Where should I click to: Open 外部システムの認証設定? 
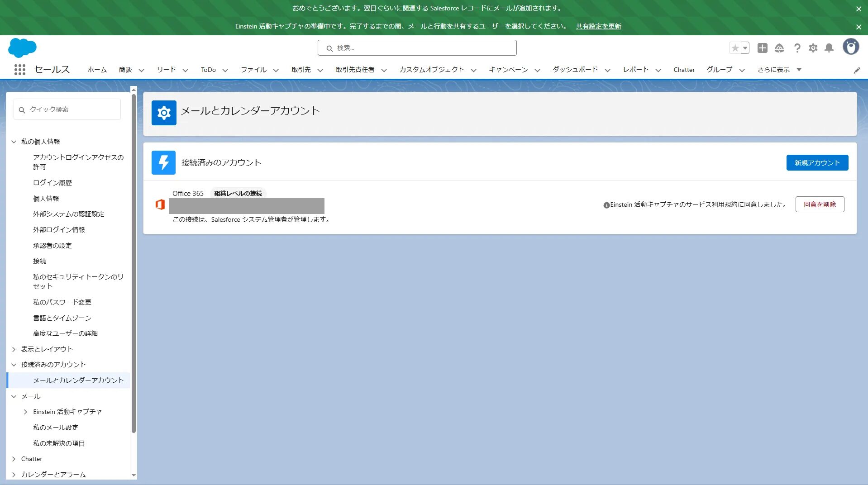tap(68, 214)
